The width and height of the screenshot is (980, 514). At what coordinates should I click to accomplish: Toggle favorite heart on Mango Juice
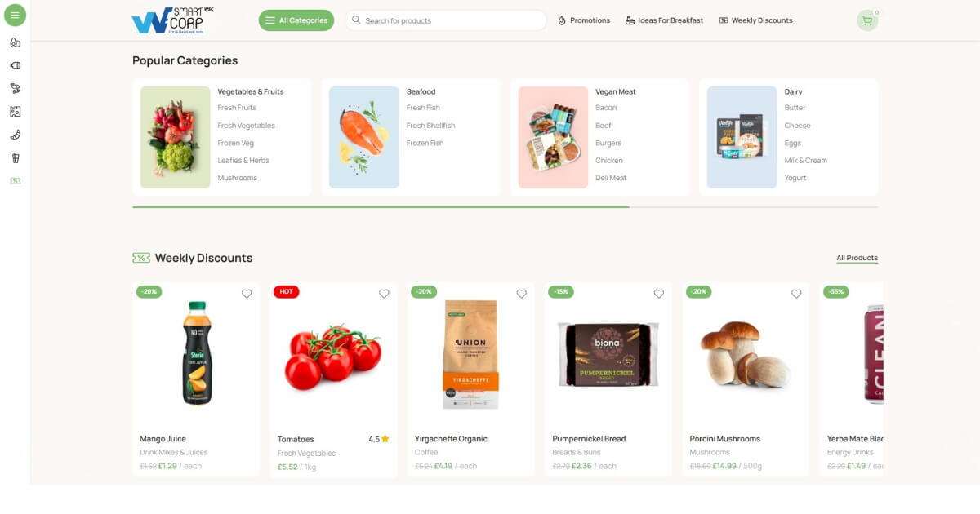pyautogui.click(x=247, y=294)
